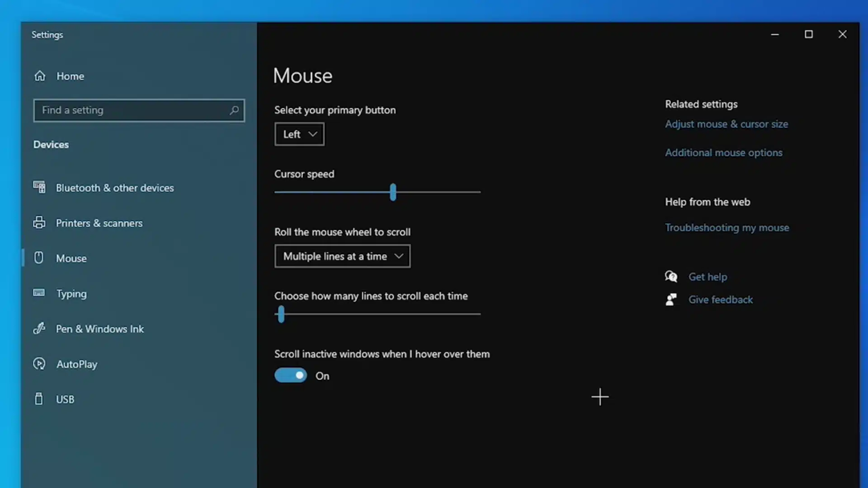The width and height of the screenshot is (868, 488).
Task: Click the Give feedback link
Action: (x=721, y=300)
